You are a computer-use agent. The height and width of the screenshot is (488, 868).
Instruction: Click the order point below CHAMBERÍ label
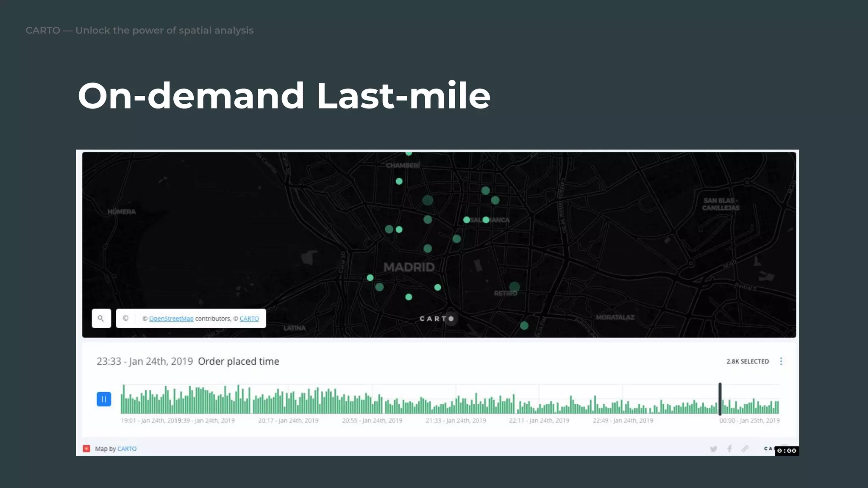point(399,181)
